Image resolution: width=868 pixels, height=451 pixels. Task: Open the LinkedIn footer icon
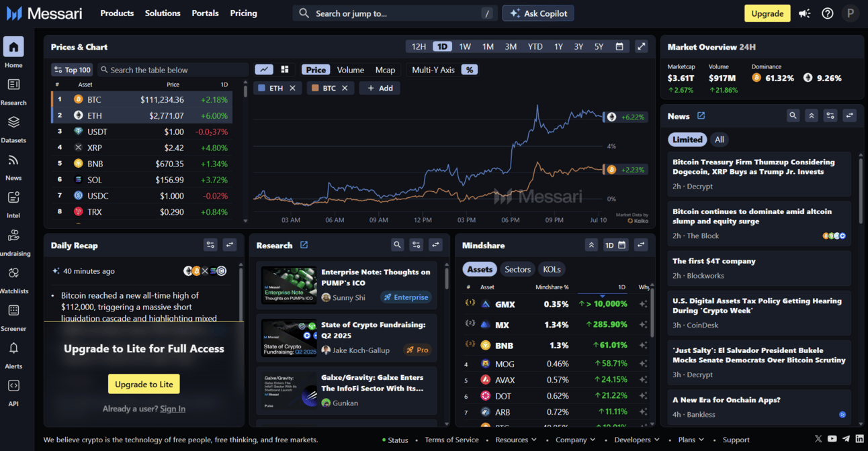[860, 439]
